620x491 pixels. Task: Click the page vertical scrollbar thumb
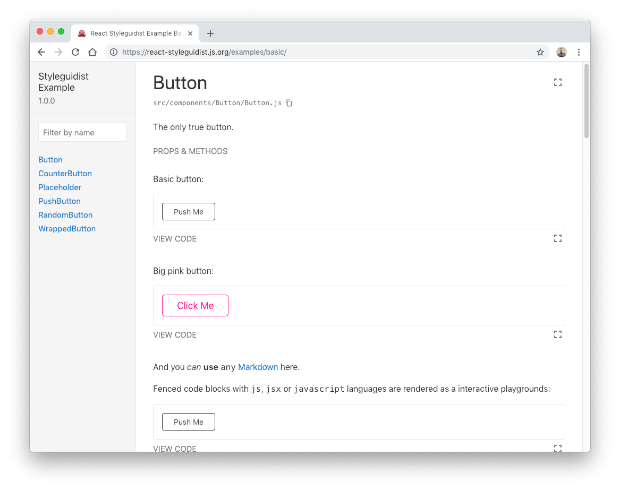(x=586, y=101)
